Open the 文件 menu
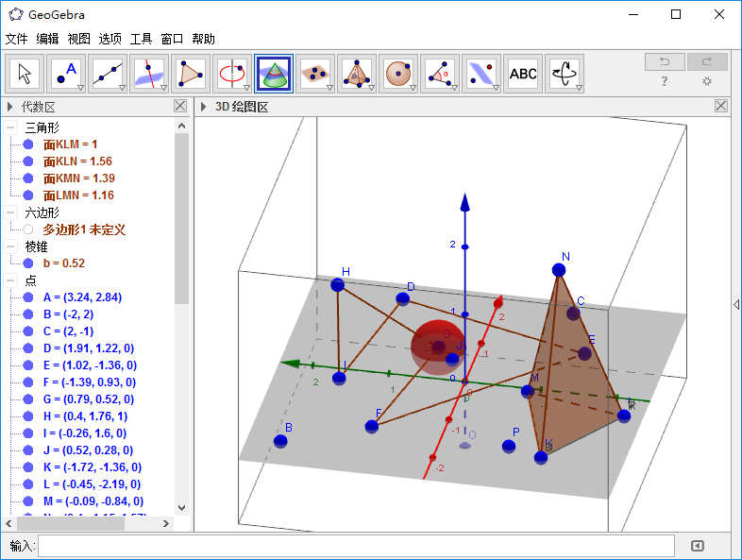Viewport: 742px width, 560px height. [x=17, y=39]
